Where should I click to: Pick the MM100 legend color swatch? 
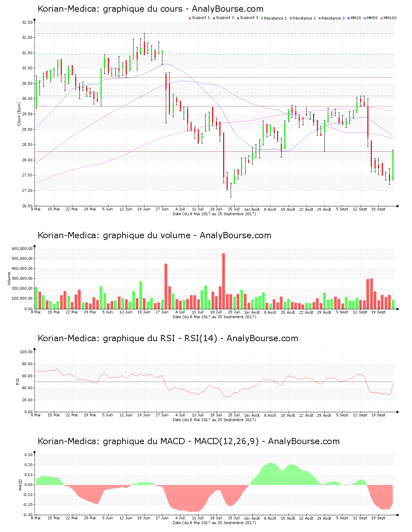(381, 18)
